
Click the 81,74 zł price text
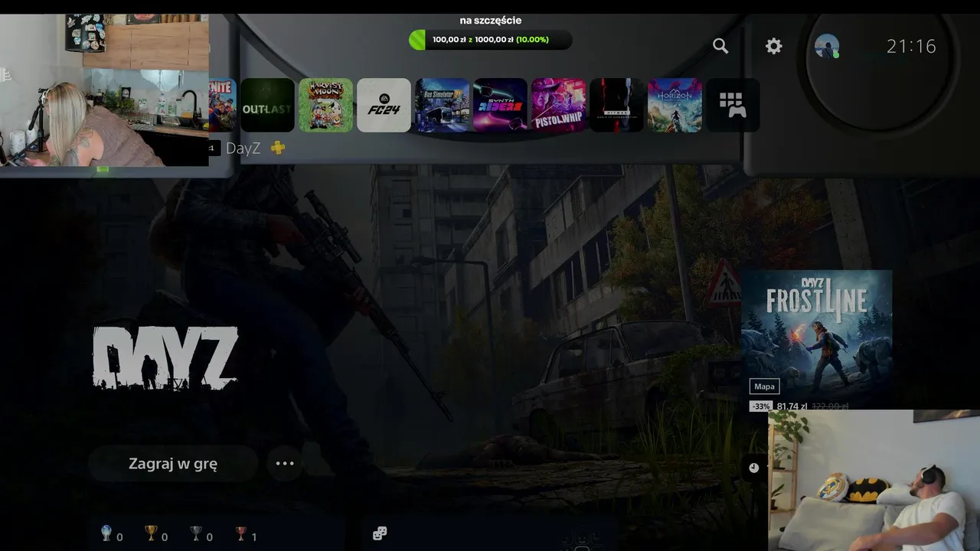click(792, 406)
